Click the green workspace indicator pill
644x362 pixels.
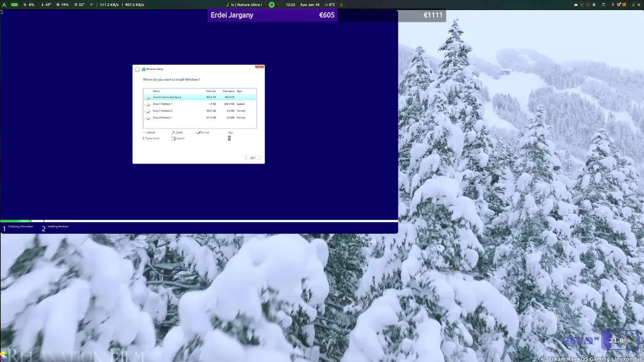15,5
